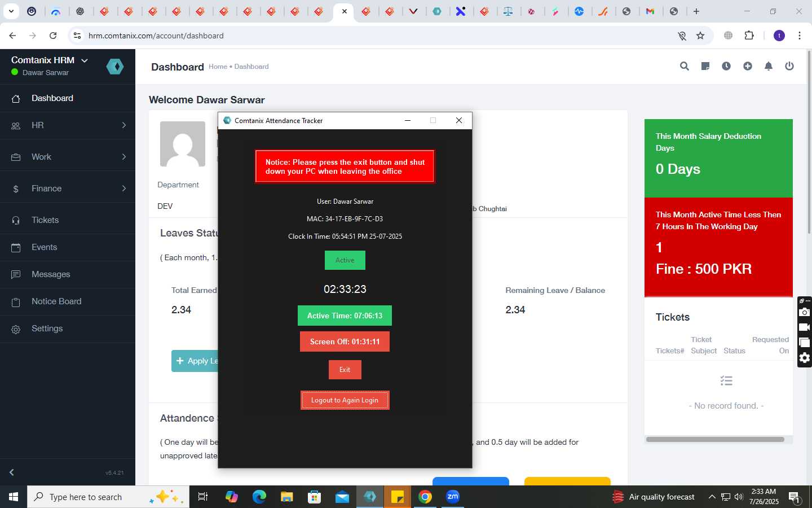Click the Apply Leave button
The image size is (812, 508).
point(195,361)
